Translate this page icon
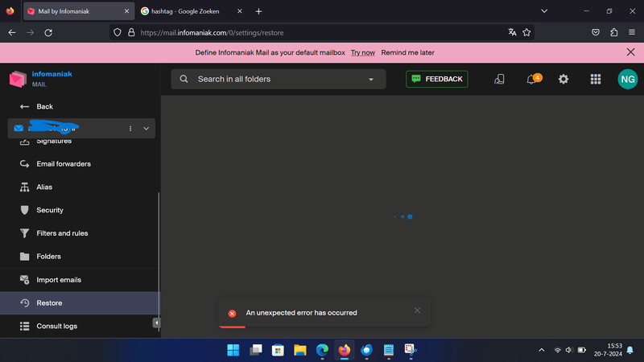The height and width of the screenshot is (362, 644). click(512, 32)
